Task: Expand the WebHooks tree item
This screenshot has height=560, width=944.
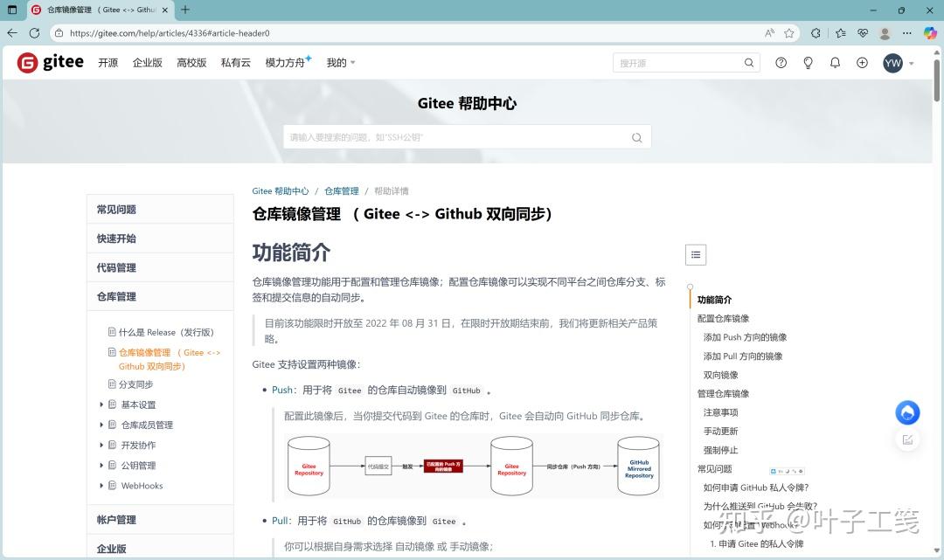Action: (101, 486)
